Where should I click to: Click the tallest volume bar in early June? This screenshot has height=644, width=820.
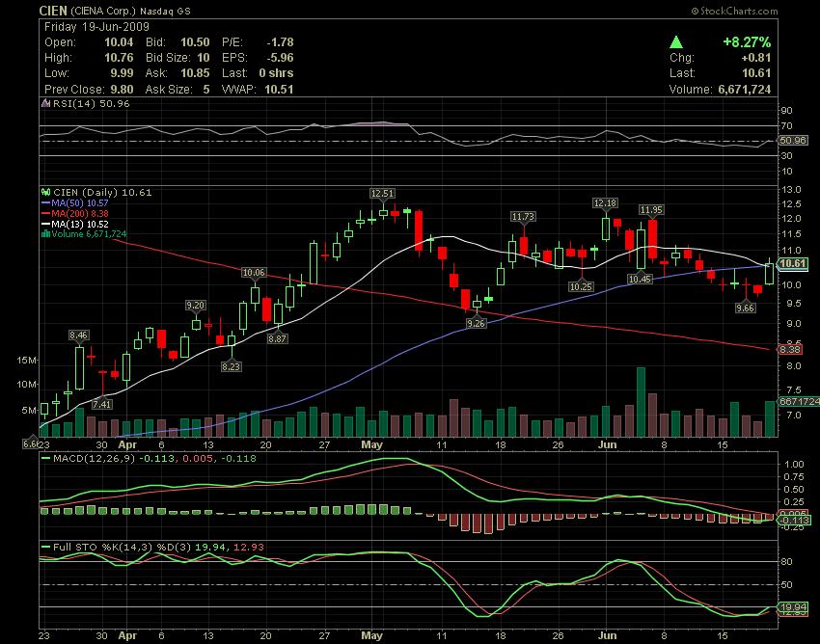(641, 402)
